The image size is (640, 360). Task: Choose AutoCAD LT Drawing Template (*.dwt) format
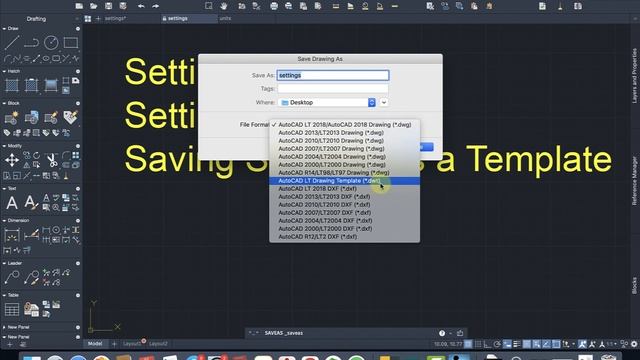point(344,181)
